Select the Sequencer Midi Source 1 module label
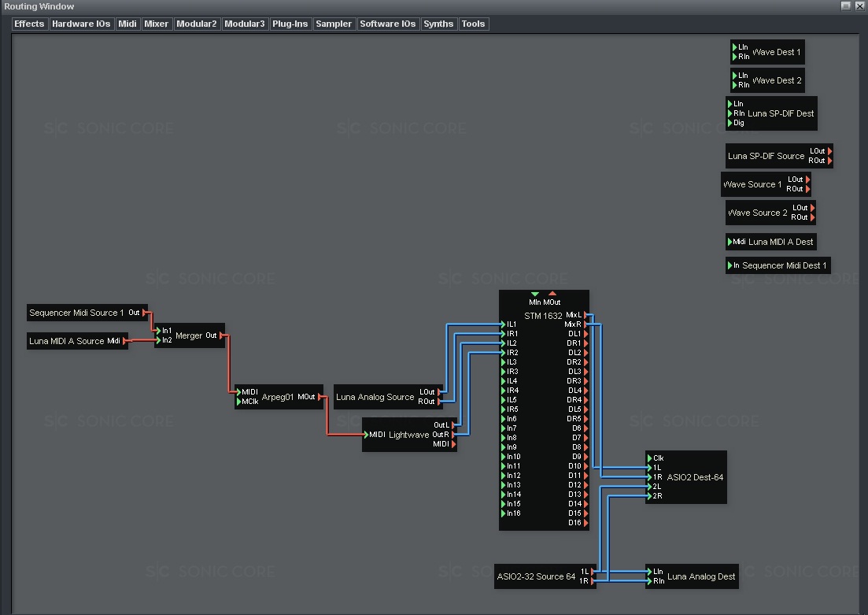868x615 pixels. [x=76, y=313]
